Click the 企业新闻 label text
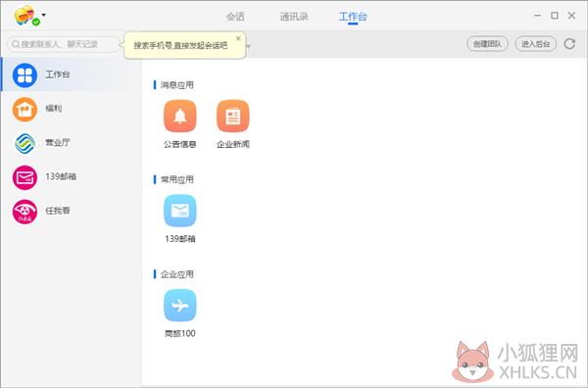The height and width of the screenshot is (388, 588). pos(233,144)
